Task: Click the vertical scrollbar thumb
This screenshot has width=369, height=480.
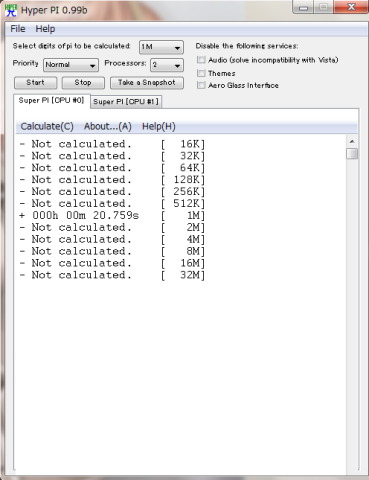Action: pyautogui.click(x=352, y=154)
